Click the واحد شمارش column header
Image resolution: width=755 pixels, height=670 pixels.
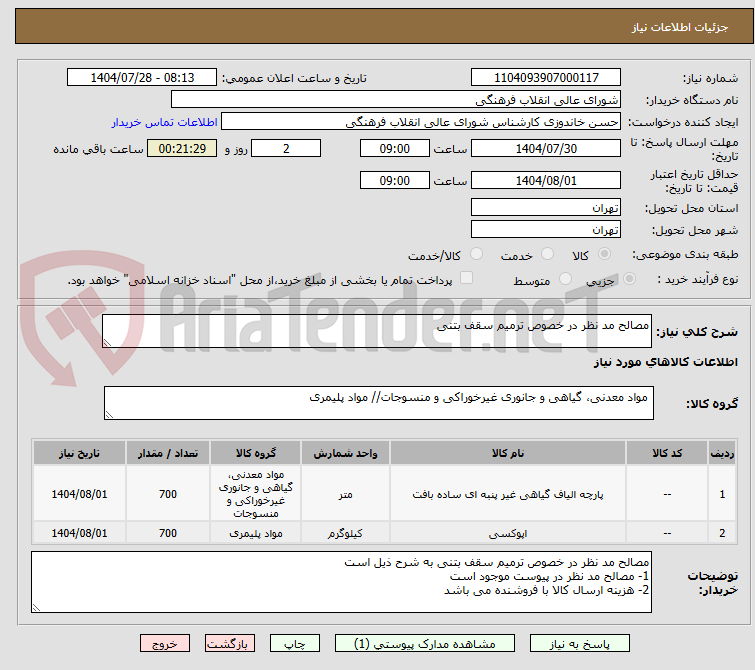tap(345, 453)
